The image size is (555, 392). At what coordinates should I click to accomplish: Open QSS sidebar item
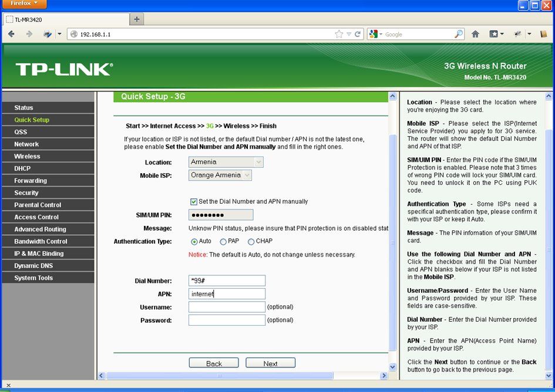click(x=48, y=132)
